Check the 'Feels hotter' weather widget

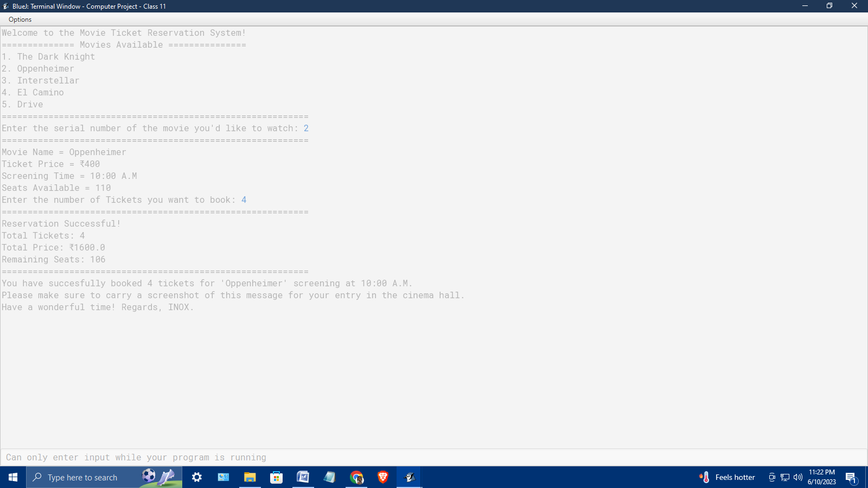pyautogui.click(x=727, y=477)
